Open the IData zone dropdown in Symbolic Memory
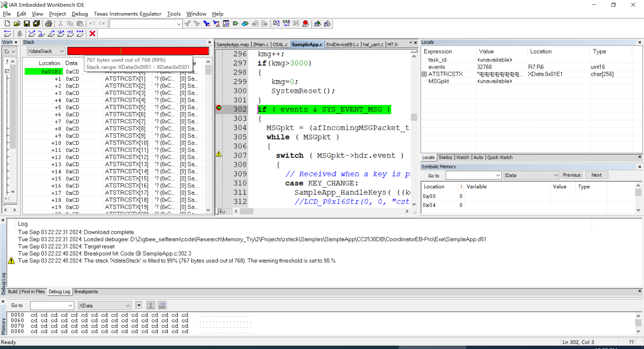644x349 pixels. coord(531,175)
